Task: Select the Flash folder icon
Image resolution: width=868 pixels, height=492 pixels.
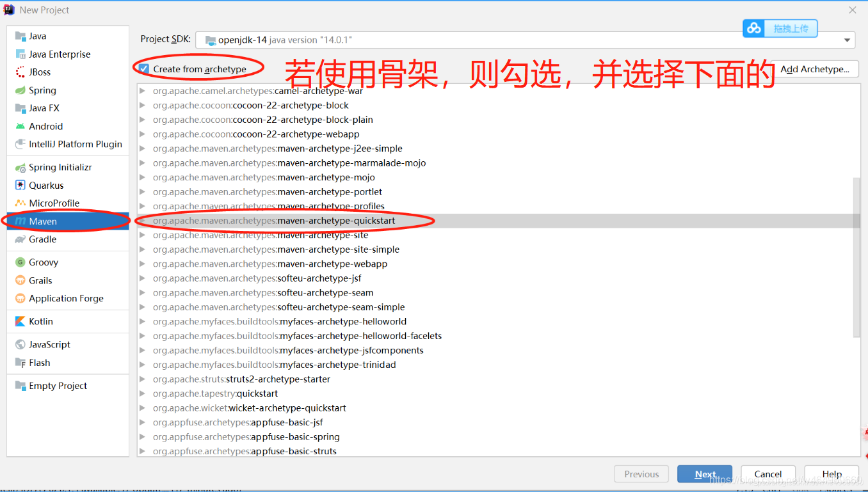Action: 20,363
